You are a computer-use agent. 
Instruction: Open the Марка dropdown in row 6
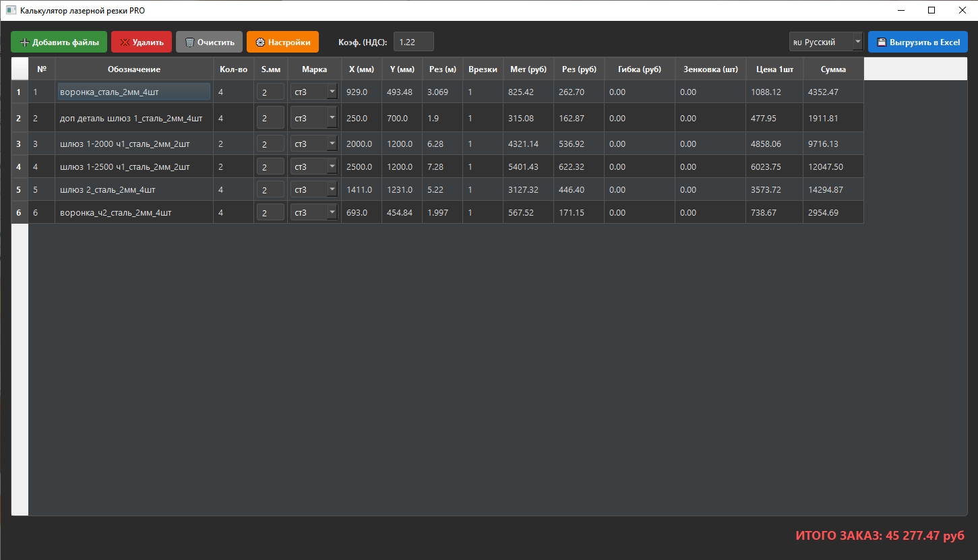(332, 213)
